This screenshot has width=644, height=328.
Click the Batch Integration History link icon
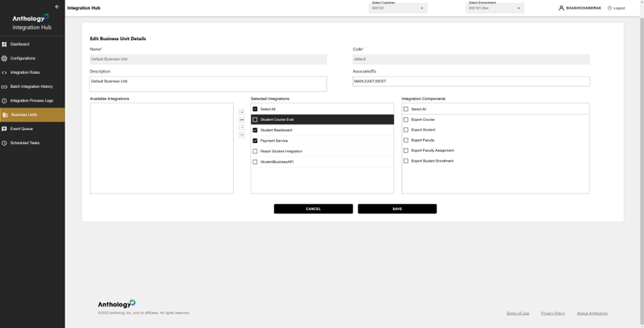coord(4,87)
